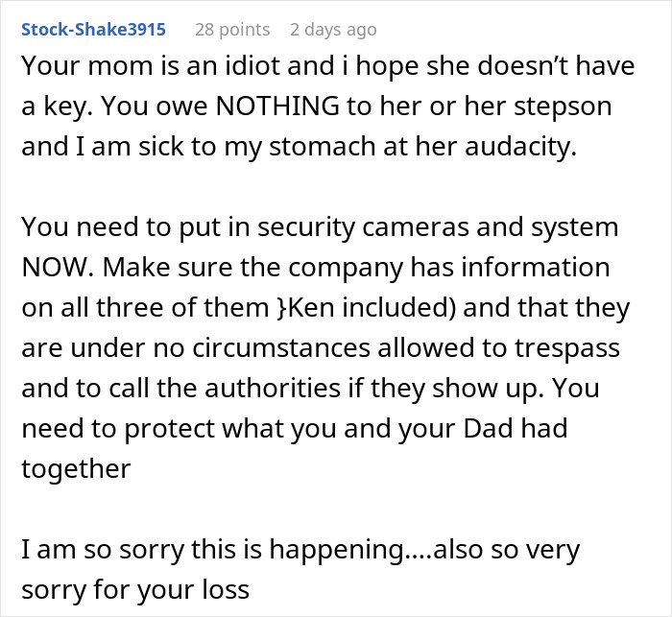672x617 pixels.
Task: Click the word authorities in the comment
Action: pos(273,388)
